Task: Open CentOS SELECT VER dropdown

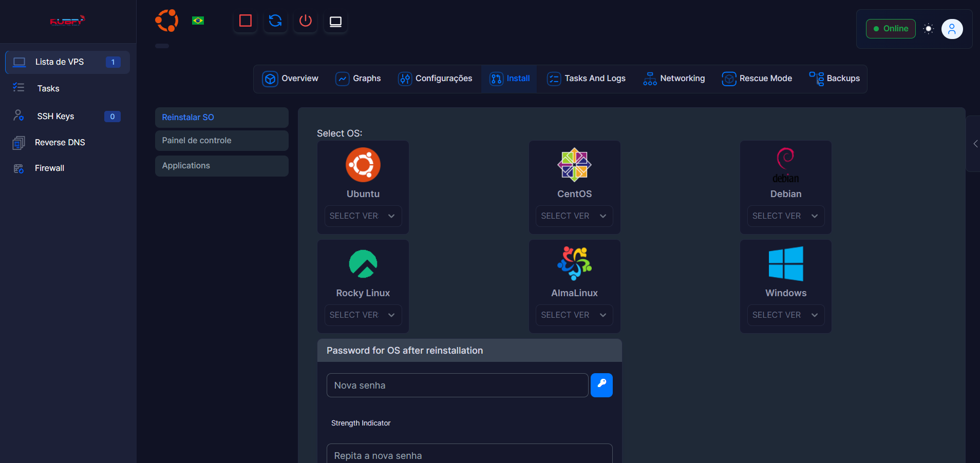Action: (574, 216)
